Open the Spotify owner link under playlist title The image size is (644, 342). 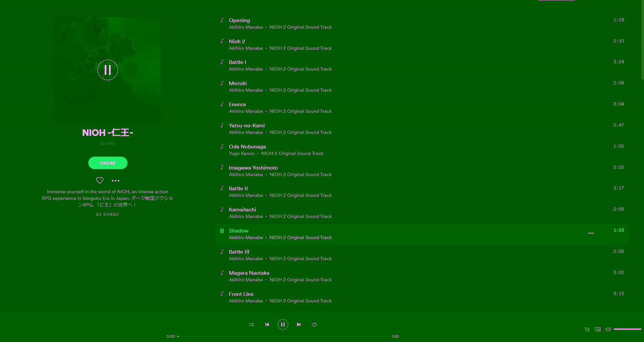tap(108, 143)
